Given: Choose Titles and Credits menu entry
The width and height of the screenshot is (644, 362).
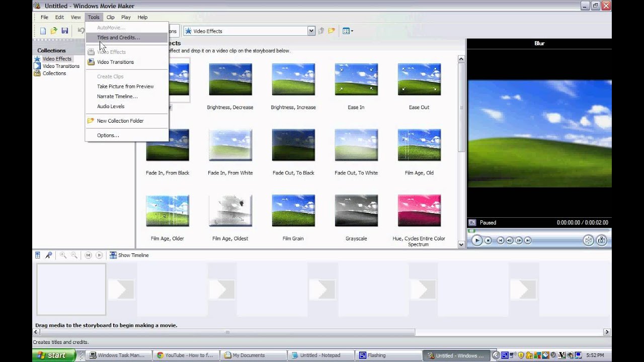Looking at the screenshot, I should coord(127,38).
